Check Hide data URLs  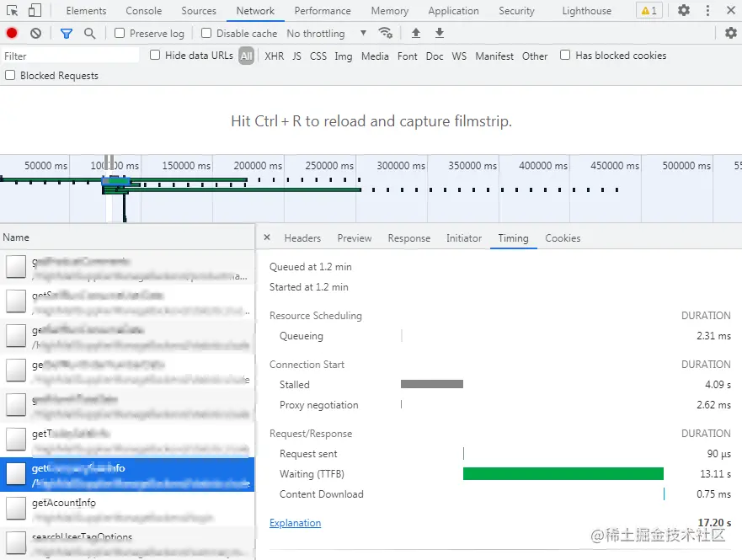pos(155,55)
